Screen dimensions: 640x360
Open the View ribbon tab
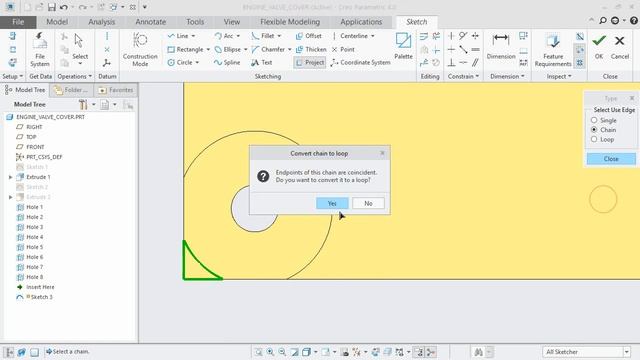tap(232, 22)
